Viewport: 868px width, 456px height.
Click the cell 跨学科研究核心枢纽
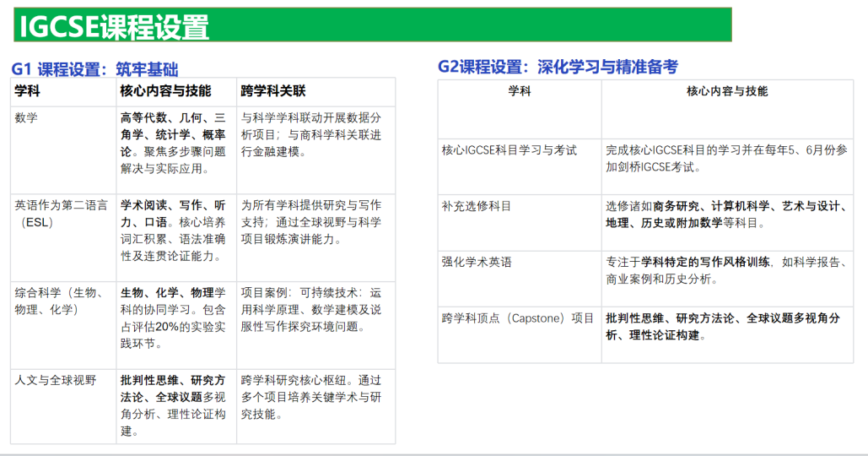pyautogui.click(x=315, y=406)
